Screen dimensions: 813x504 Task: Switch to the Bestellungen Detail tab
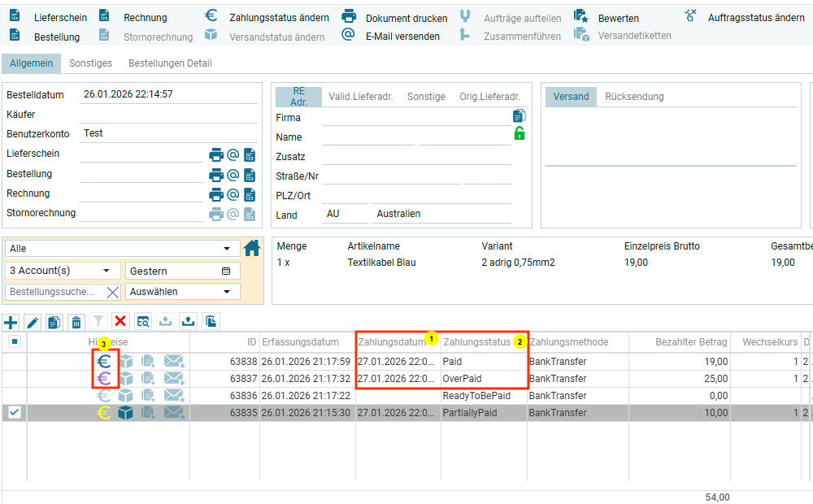[170, 63]
